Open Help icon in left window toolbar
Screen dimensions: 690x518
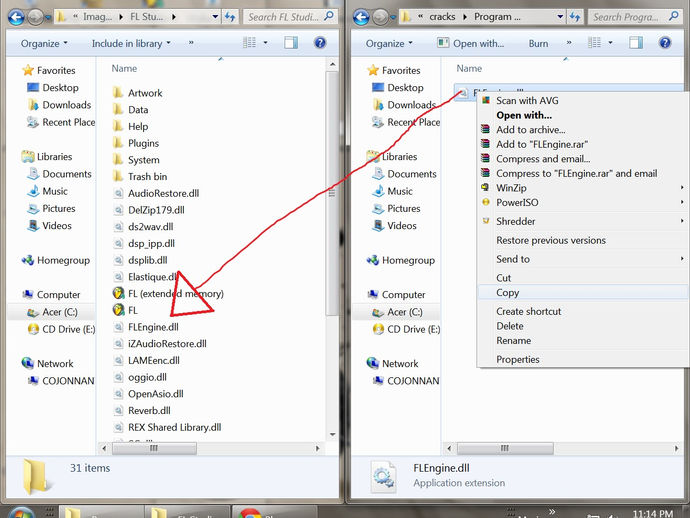click(320, 43)
